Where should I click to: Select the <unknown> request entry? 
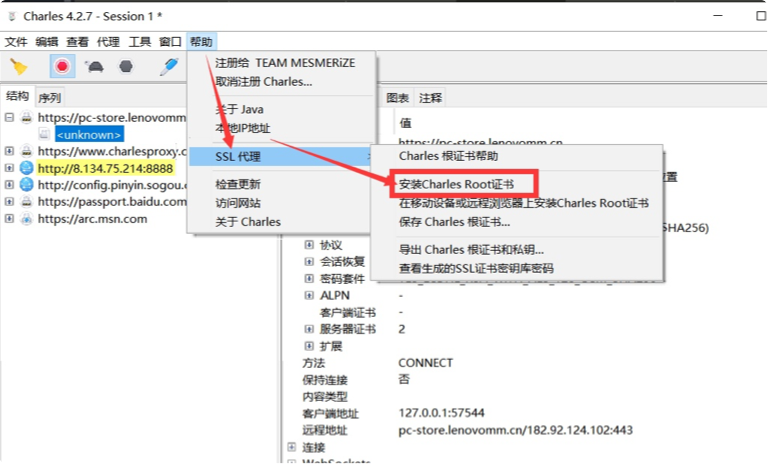point(89,134)
